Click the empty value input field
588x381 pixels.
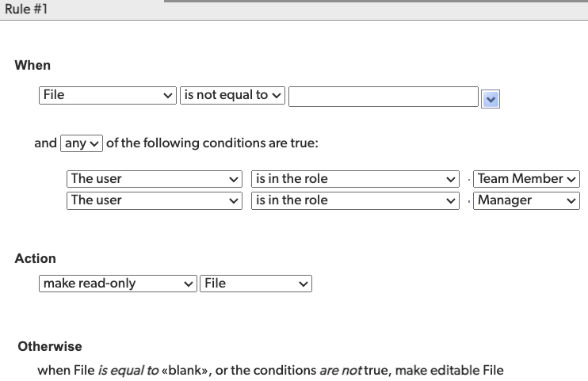tap(384, 97)
